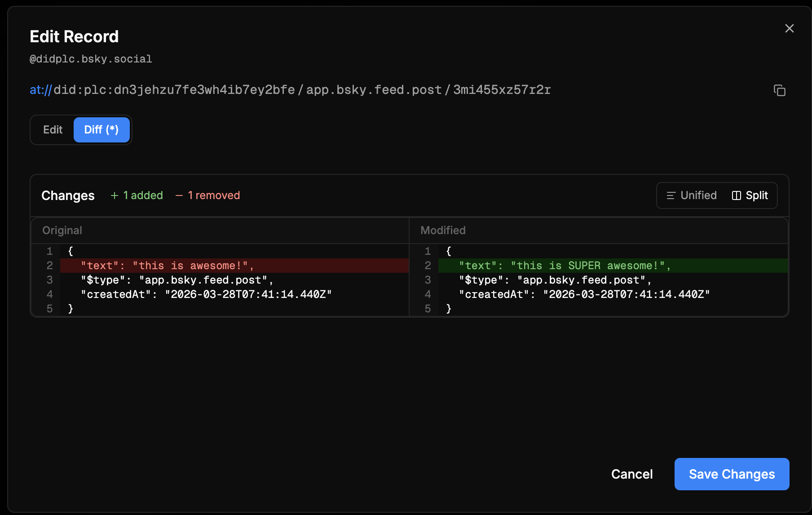This screenshot has height=515, width=812.
Task: Click the @didplc.bsky.social handle
Action: [x=91, y=59]
